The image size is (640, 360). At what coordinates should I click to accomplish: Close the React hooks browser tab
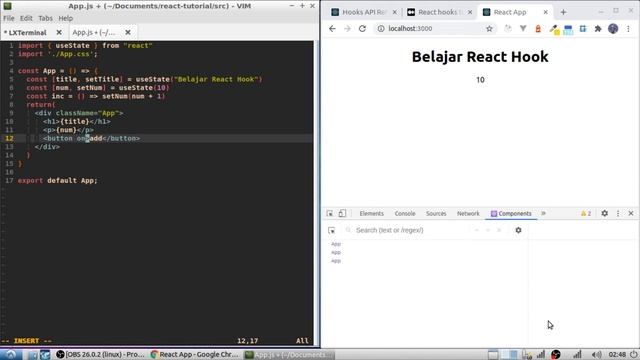point(470,12)
